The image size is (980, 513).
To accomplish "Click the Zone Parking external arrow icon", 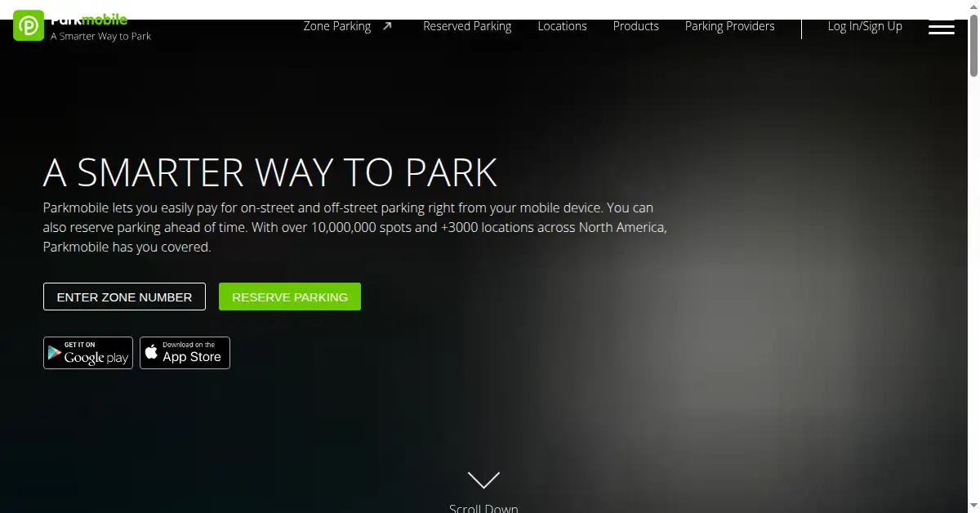I will (x=388, y=26).
